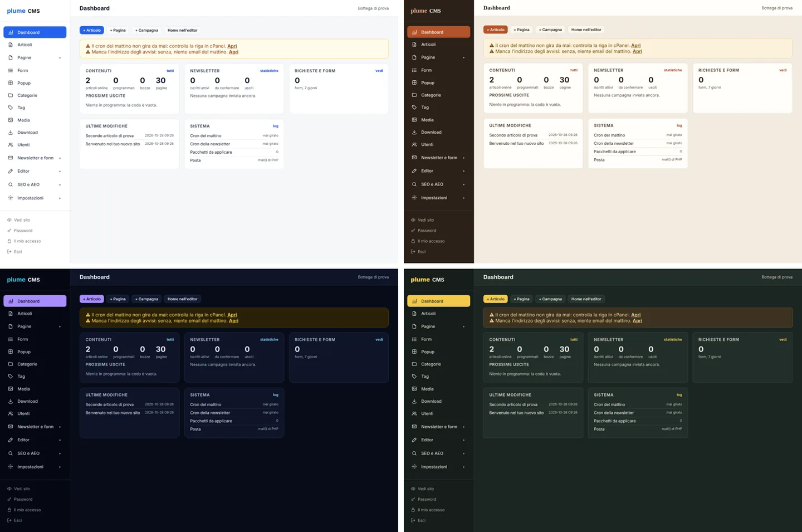
Task: Expand SEO e AEO arrow in brown-theme sidebar
Action: coord(464,184)
